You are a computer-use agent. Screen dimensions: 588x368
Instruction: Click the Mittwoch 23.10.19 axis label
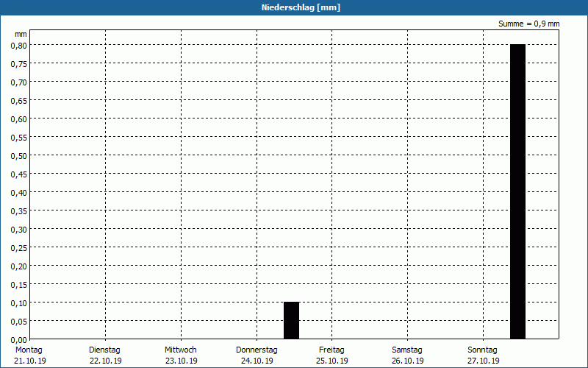[x=181, y=355]
